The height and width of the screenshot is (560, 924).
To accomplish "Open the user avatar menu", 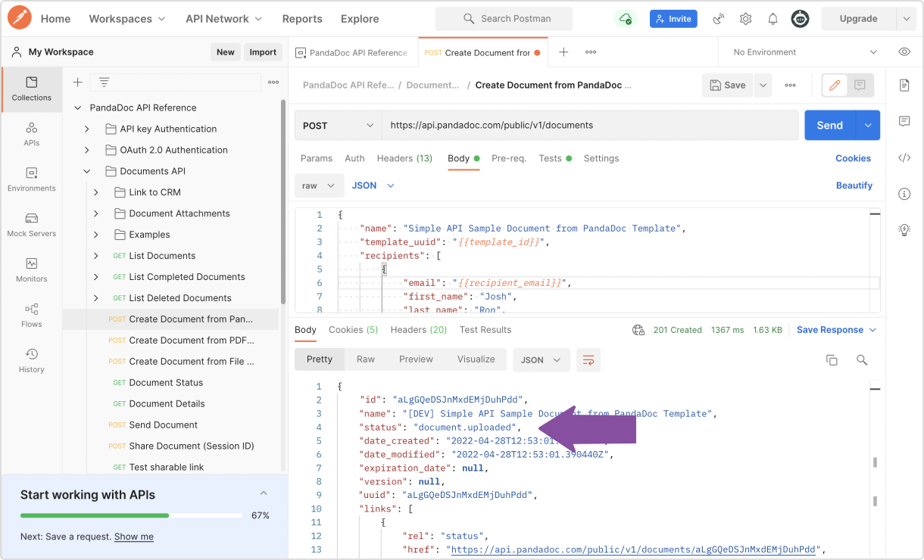I will point(800,19).
